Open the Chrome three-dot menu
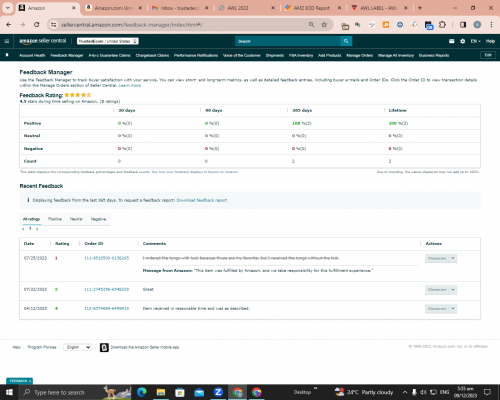The image size is (500, 400). (491, 25)
